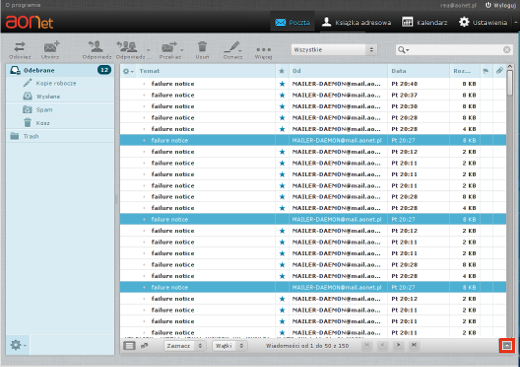The image size is (520, 367).
Task: Open the failure notice dated Pt 20:40
Action: pos(173,84)
